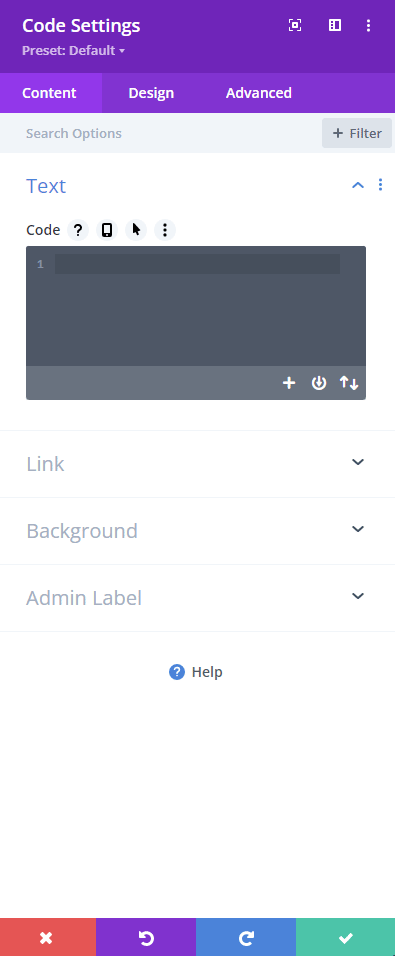Open the Code field three-dot menu

pos(165,230)
